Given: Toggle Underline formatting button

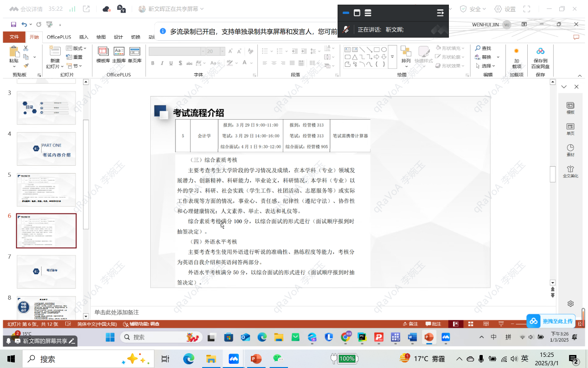Looking at the screenshot, I should [171, 63].
